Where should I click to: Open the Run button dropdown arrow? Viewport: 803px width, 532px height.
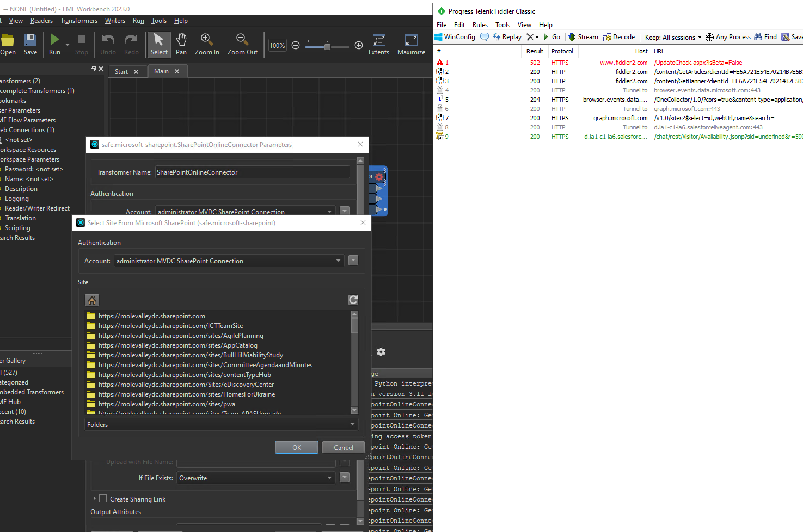point(68,45)
